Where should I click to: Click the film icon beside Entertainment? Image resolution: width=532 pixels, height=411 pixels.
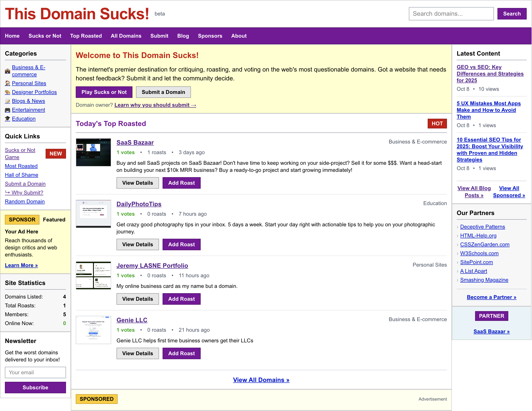(x=8, y=110)
